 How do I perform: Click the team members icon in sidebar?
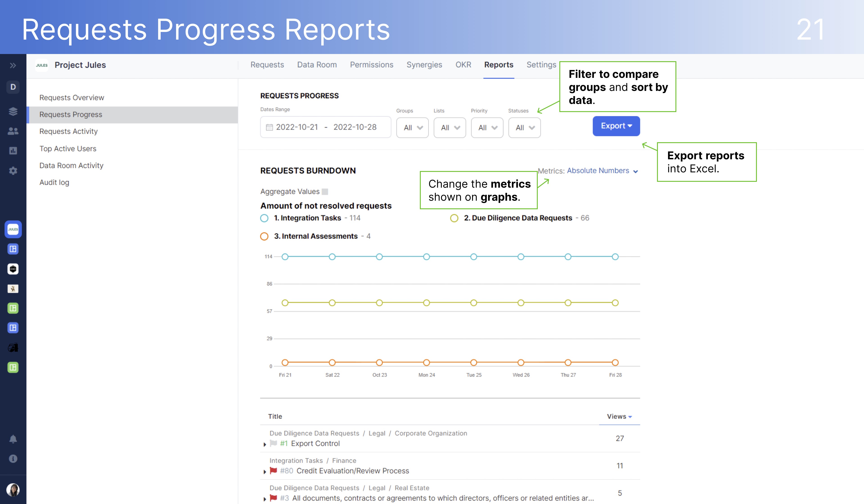click(x=13, y=131)
